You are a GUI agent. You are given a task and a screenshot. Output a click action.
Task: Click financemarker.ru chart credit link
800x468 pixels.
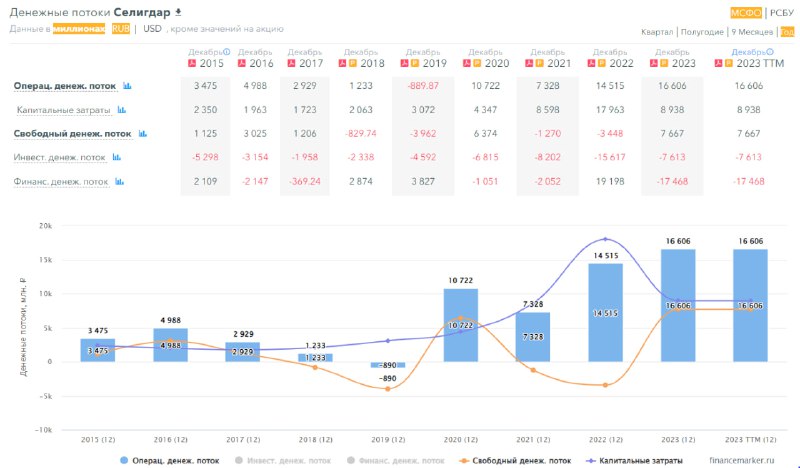[742, 460]
